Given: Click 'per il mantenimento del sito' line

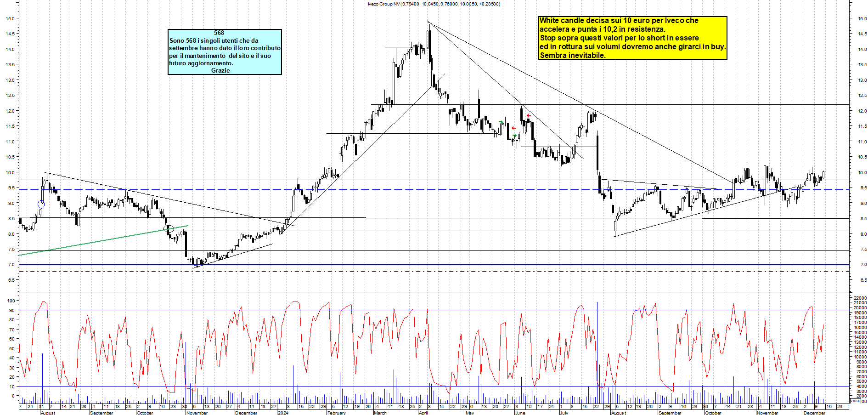Looking at the screenshot, I should click(220, 56).
